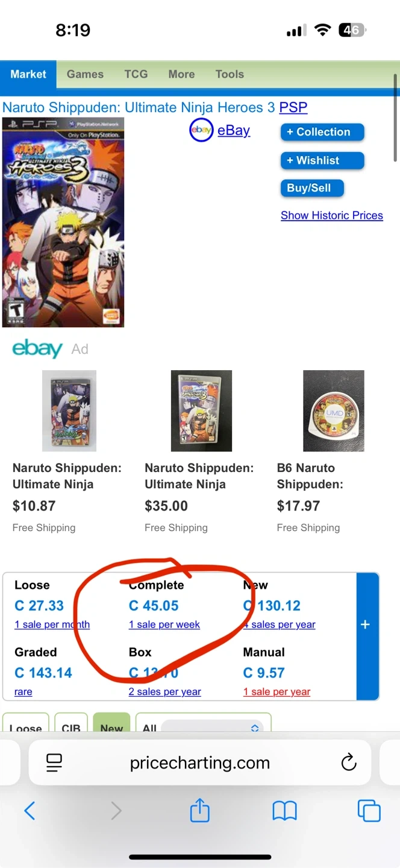Tap the Naruto game cover image
Image resolution: width=400 pixels, height=868 pixels.
63,222
